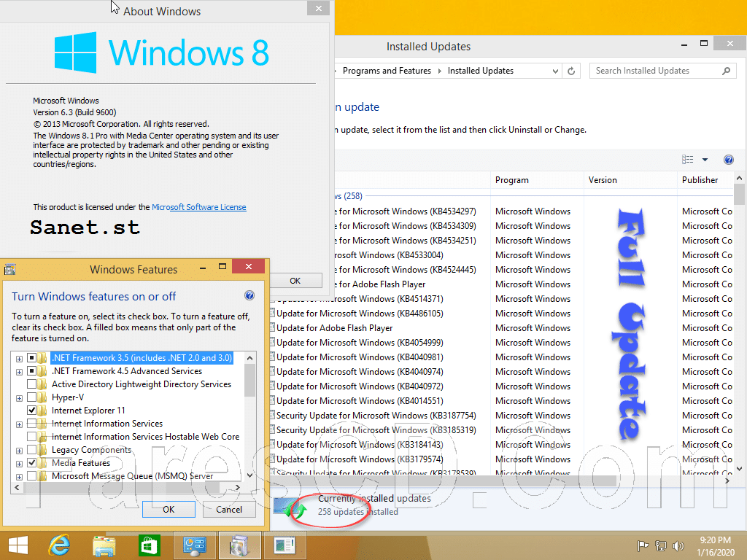
Task: Expand the .NET Framework 3.5 tree node
Action: click(19, 359)
